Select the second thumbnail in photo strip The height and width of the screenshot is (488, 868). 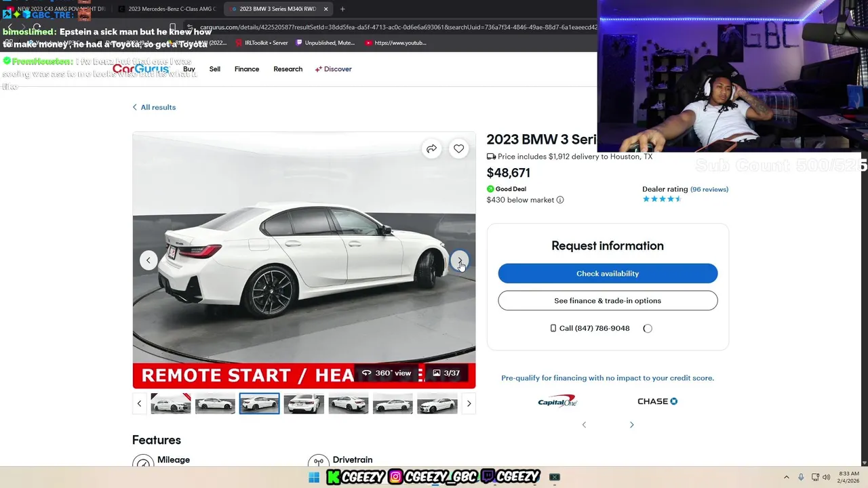point(215,403)
